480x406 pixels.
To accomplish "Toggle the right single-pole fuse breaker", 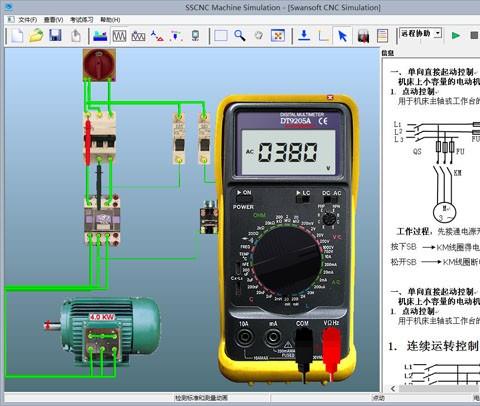I will 204,145.
